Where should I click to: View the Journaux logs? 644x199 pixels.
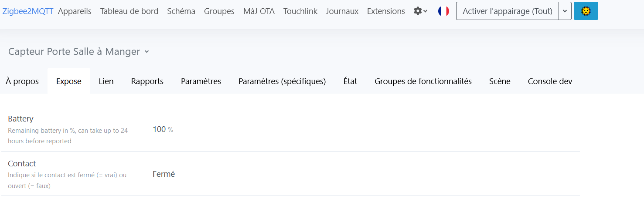point(342,11)
